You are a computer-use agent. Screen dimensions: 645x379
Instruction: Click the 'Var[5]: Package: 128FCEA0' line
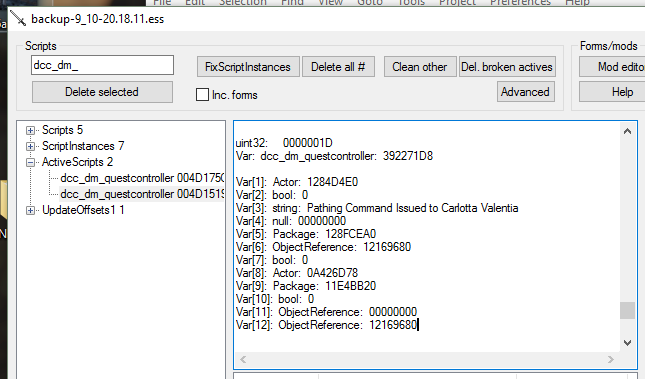point(306,234)
